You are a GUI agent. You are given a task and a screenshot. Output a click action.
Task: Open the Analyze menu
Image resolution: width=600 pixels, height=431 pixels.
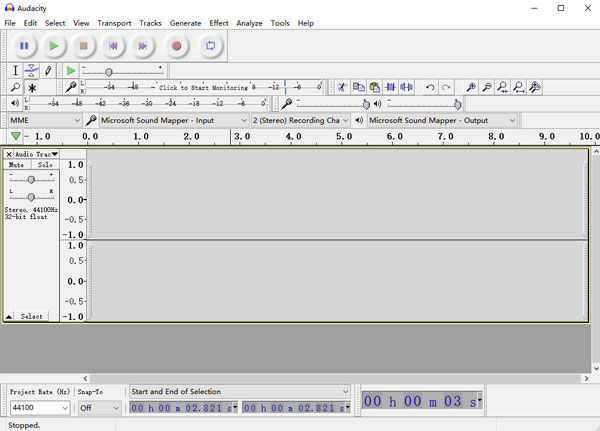pos(249,23)
